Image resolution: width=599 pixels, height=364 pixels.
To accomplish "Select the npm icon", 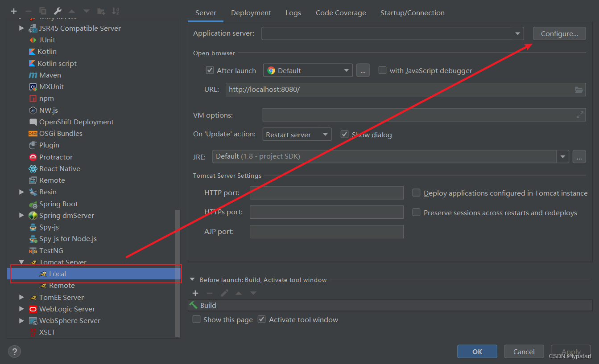I will (x=33, y=98).
